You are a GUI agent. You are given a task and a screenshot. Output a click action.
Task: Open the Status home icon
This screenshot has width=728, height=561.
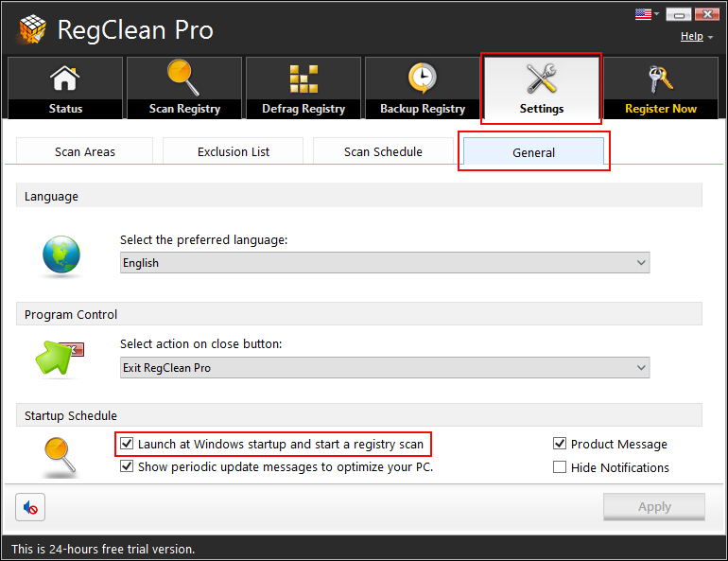click(x=64, y=78)
